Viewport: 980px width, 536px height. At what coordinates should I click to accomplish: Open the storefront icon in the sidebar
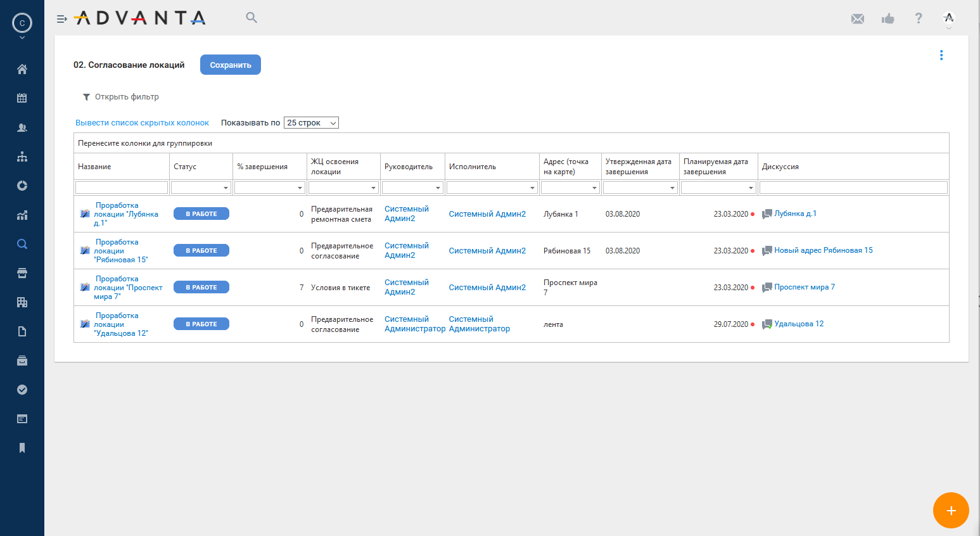coord(22,273)
